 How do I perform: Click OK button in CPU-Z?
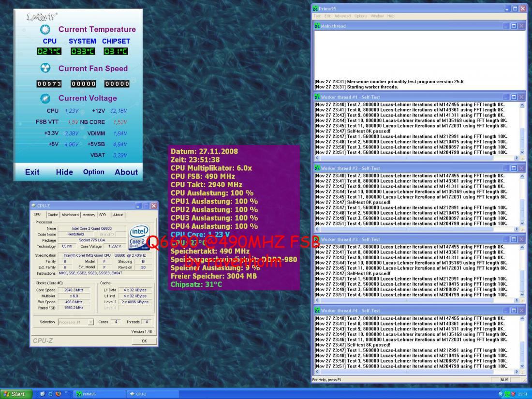(x=144, y=341)
